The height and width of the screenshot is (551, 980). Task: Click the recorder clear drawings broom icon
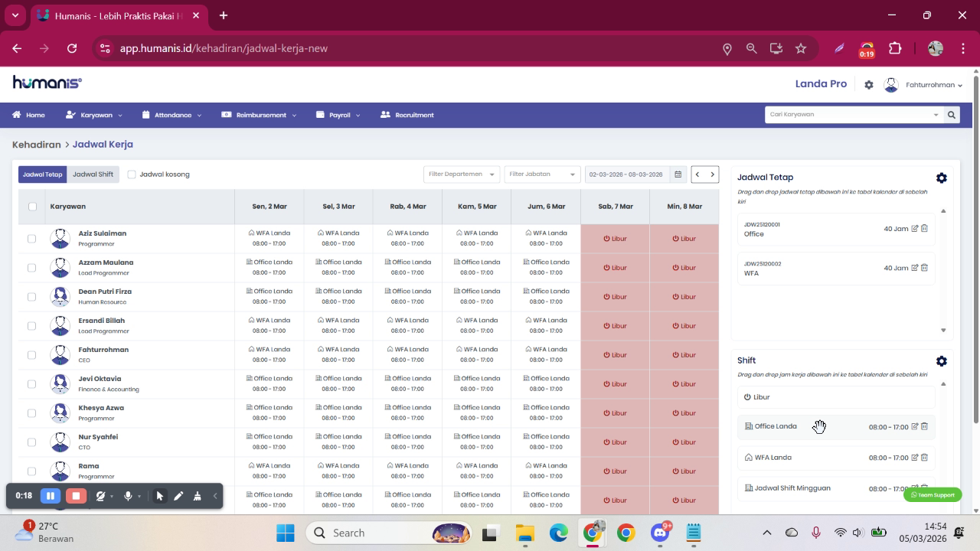point(197,496)
